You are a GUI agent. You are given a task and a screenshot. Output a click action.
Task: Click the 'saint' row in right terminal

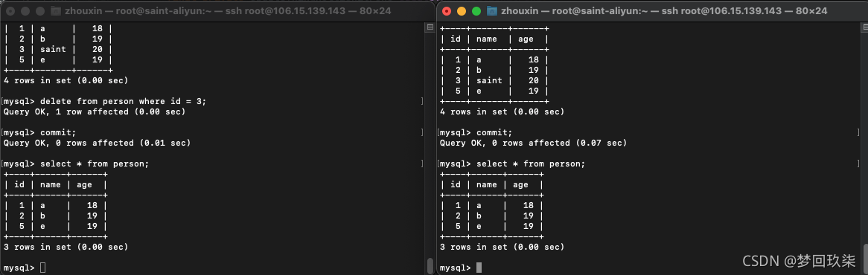(494, 80)
